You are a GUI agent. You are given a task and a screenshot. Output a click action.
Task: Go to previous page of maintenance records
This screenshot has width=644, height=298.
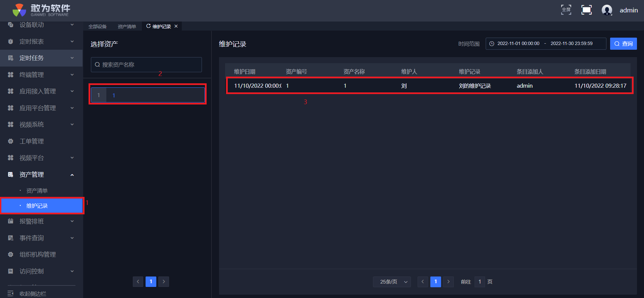423,282
